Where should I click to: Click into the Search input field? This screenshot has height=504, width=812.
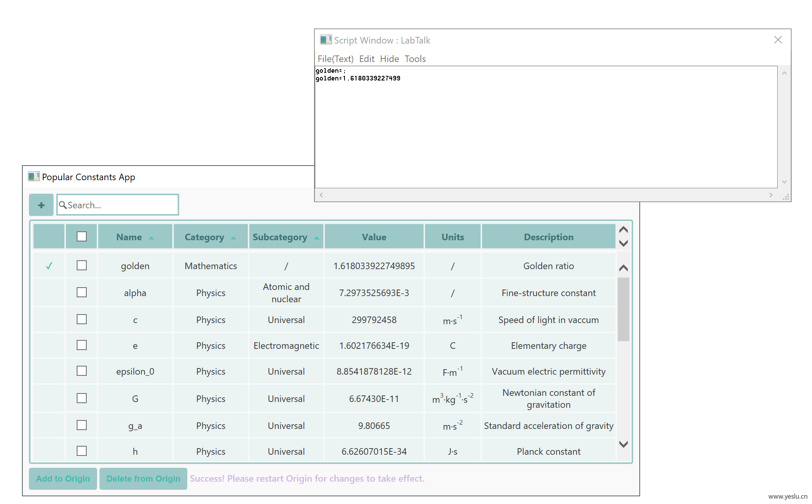(118, 205)
